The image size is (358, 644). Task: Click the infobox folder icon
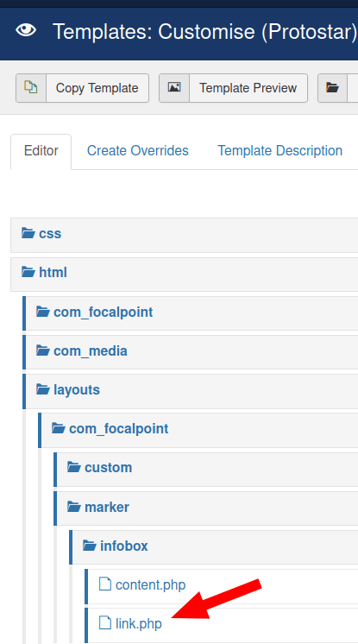point(90,546)
